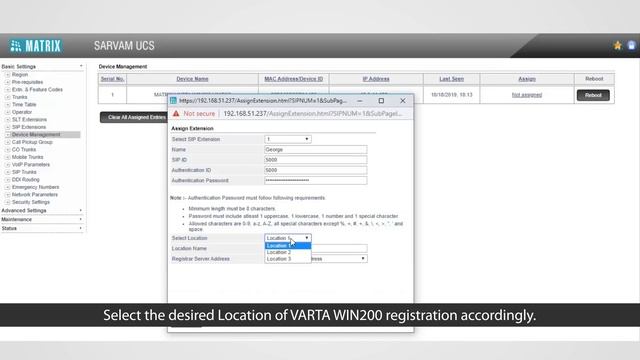Minimize the Assign Extension popup window
The image size is (640, 360).
pos(360,100)
